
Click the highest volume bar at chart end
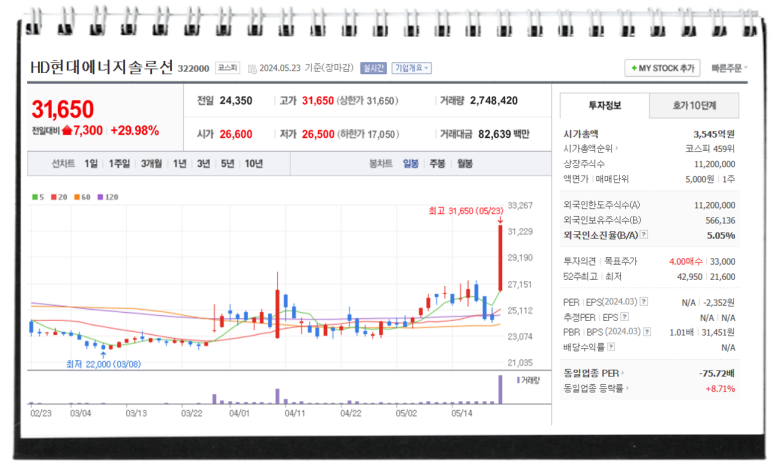click(500, 390)
